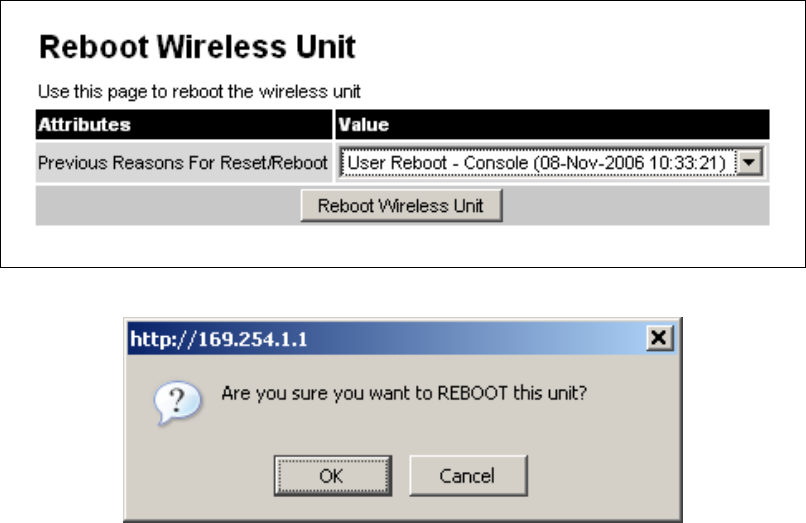Screen dimensions: 806x523
Task: Cancel the reboot confirmation dialog
Action: pos(467,476)
